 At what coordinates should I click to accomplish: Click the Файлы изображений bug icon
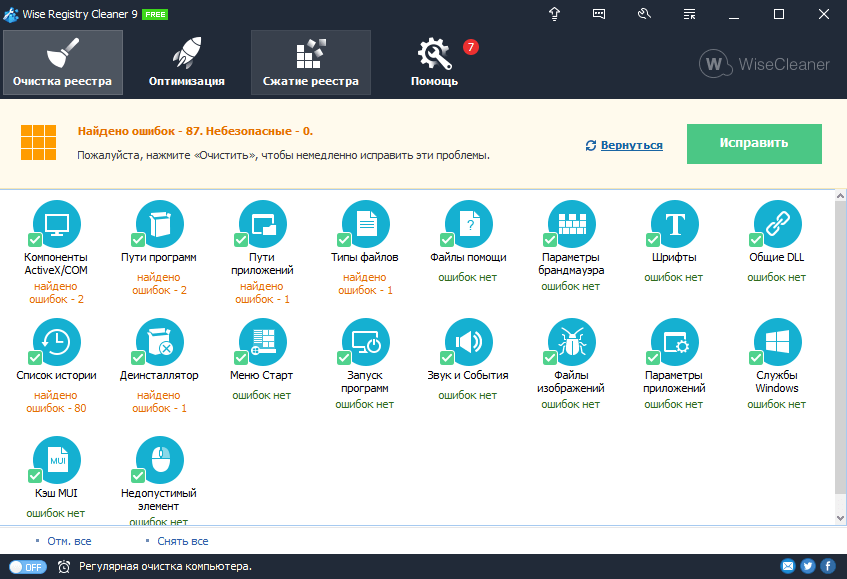572,342
